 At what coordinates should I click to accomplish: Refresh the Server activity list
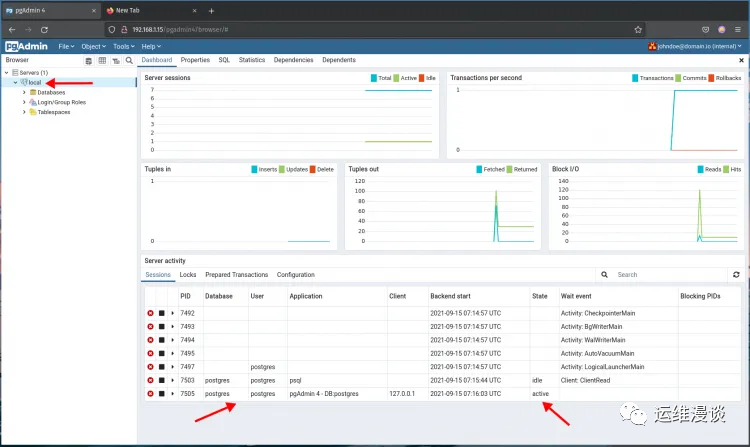[736, 274]
